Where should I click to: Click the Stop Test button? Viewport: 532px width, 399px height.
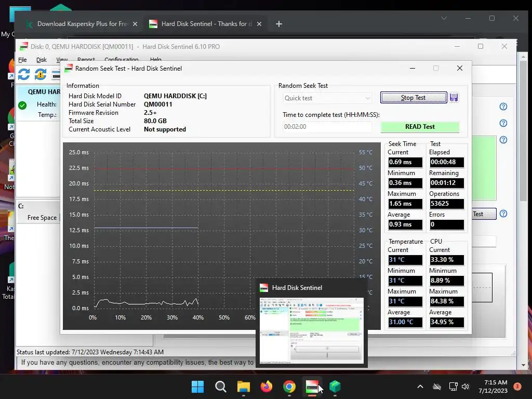[x=413, y=98]
